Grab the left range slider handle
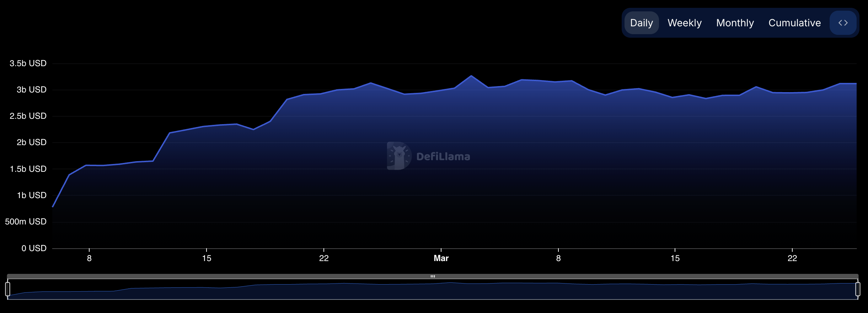 point(7,289)
